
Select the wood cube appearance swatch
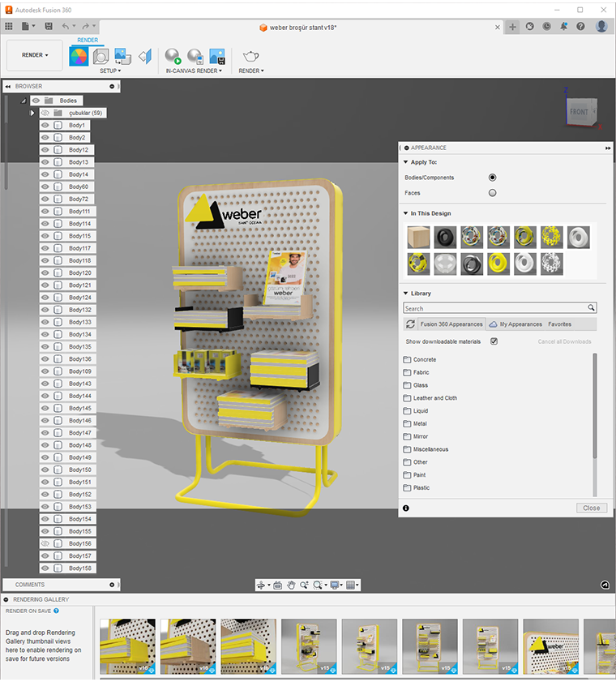pos(419,237)
